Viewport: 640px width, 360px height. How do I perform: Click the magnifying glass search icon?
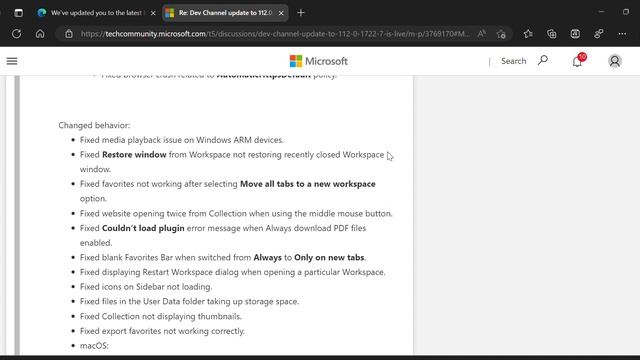[543, 60]
